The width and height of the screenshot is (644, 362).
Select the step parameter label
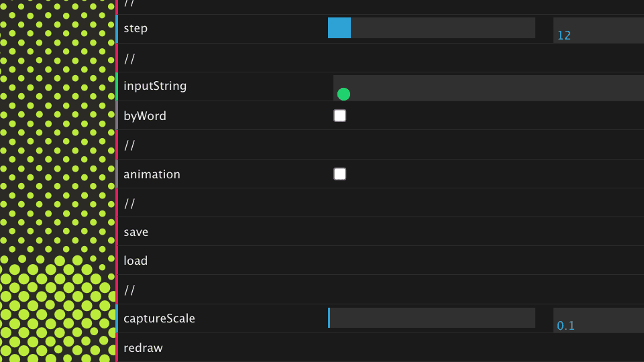136,29
